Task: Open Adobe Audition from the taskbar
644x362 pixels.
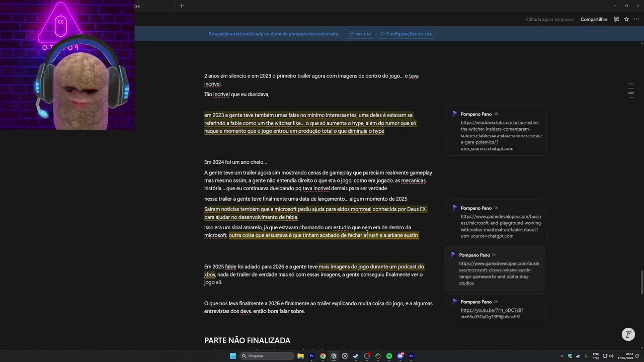Action: pos(411,356)
